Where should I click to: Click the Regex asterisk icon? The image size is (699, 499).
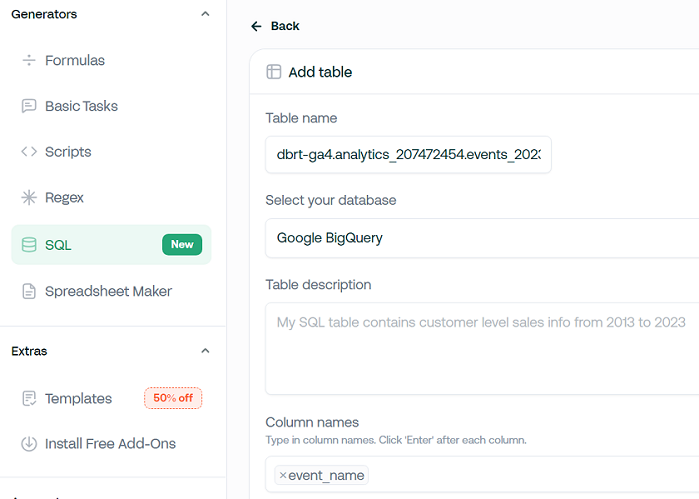click(x=29, y=198)
